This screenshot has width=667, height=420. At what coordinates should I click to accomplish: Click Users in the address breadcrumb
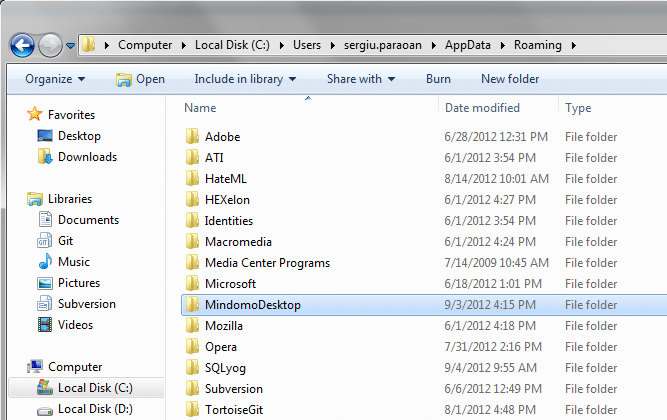tap(307, 45)
